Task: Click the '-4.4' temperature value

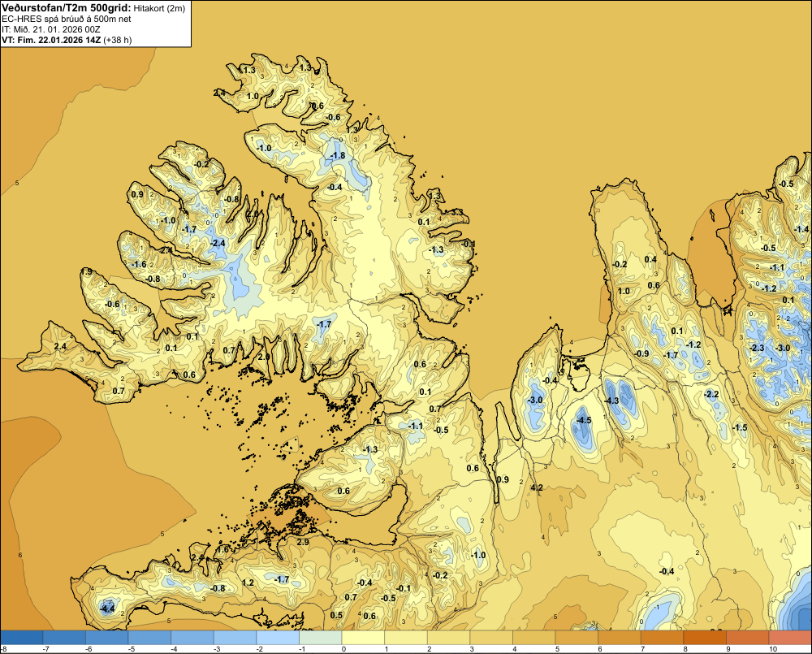Action: coord(107,609)
